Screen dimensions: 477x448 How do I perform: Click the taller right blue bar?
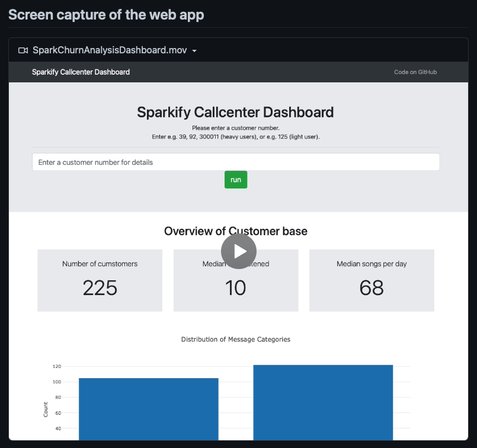coord(323,402)
